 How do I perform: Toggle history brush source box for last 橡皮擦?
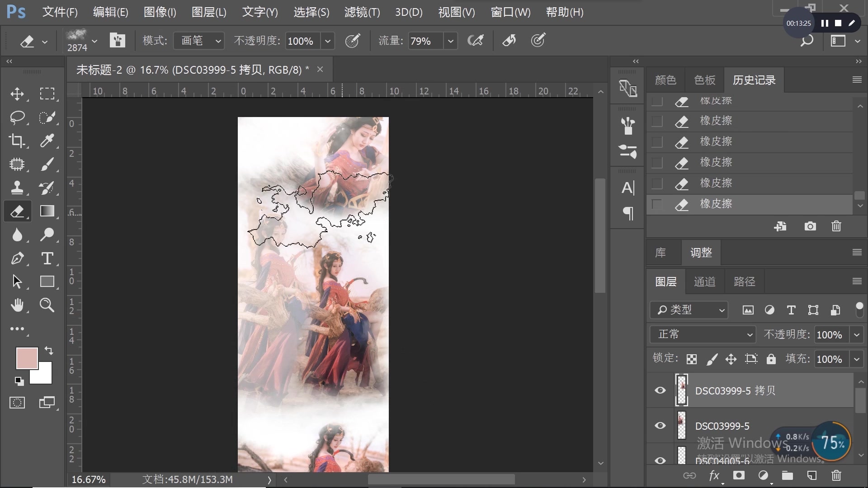coord(657,204)
